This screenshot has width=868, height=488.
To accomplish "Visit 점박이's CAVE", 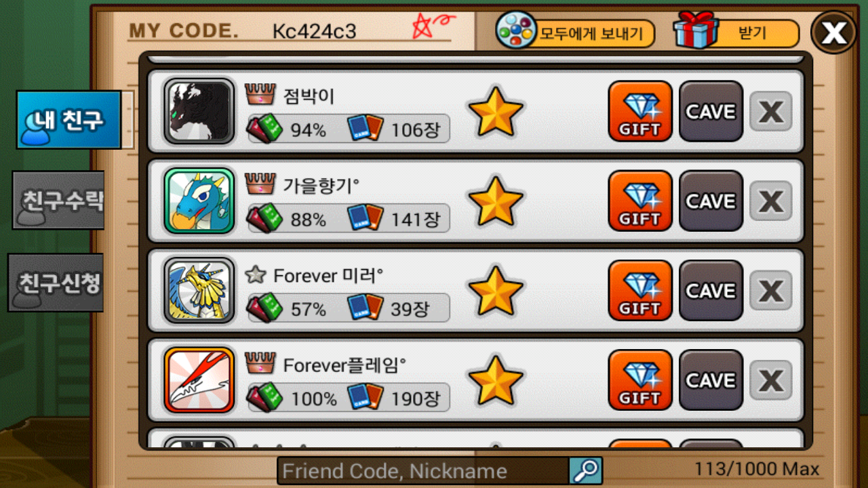I will [711, 111].
